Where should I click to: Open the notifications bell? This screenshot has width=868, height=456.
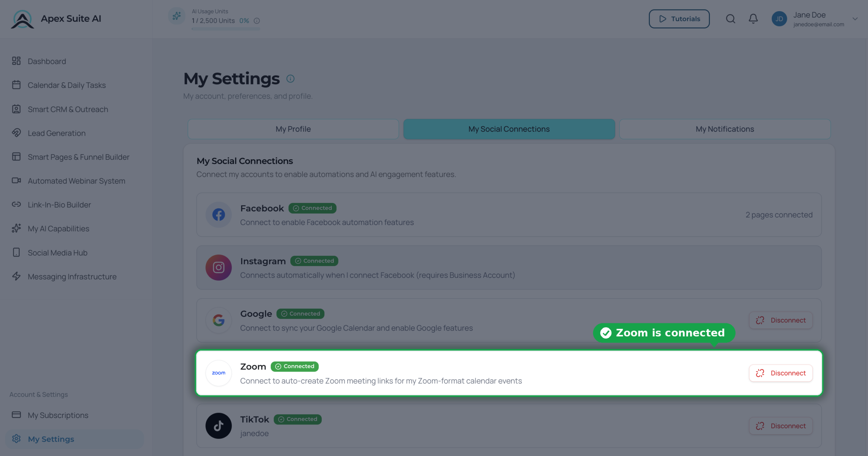[753, 19]
